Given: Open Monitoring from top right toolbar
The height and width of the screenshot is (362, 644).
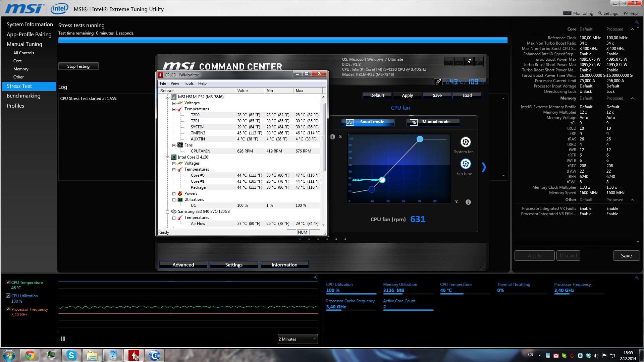Looking at the screenshot, I should click(578, 13).
